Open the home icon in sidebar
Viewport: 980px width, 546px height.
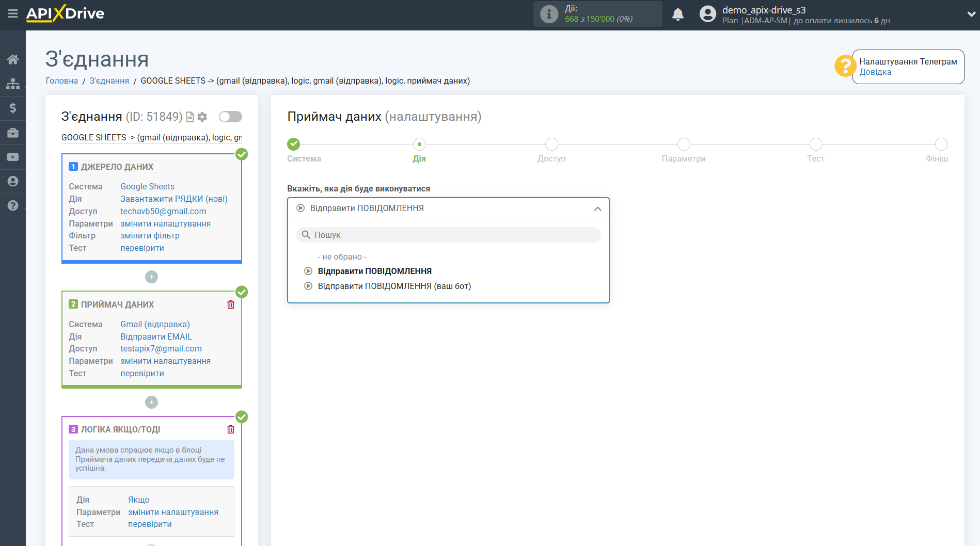13,59
